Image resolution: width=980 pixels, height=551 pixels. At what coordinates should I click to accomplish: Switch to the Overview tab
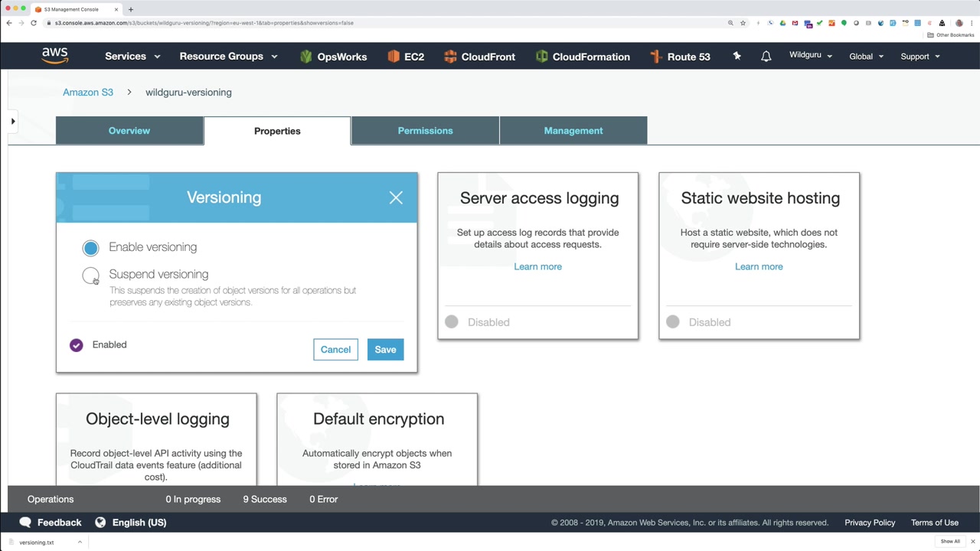click(x=129, y=131)
